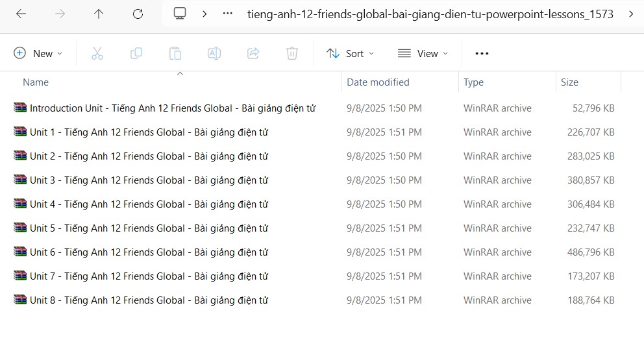This screenshot has height=338, width=644.
Task: Select the Unit 6 archive icon
Action: tap(20, 252)
